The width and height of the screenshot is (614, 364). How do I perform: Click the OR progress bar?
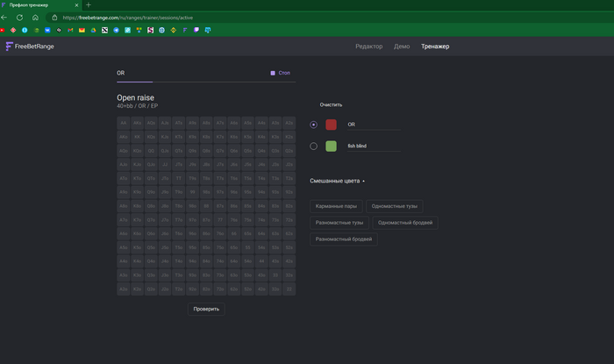point(206,82)
